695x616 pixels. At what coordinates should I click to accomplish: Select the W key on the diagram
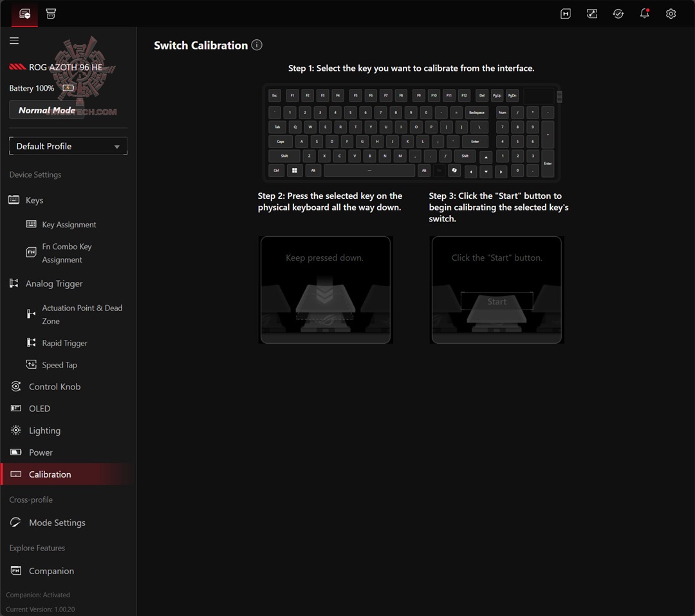(x=310, y=127)
